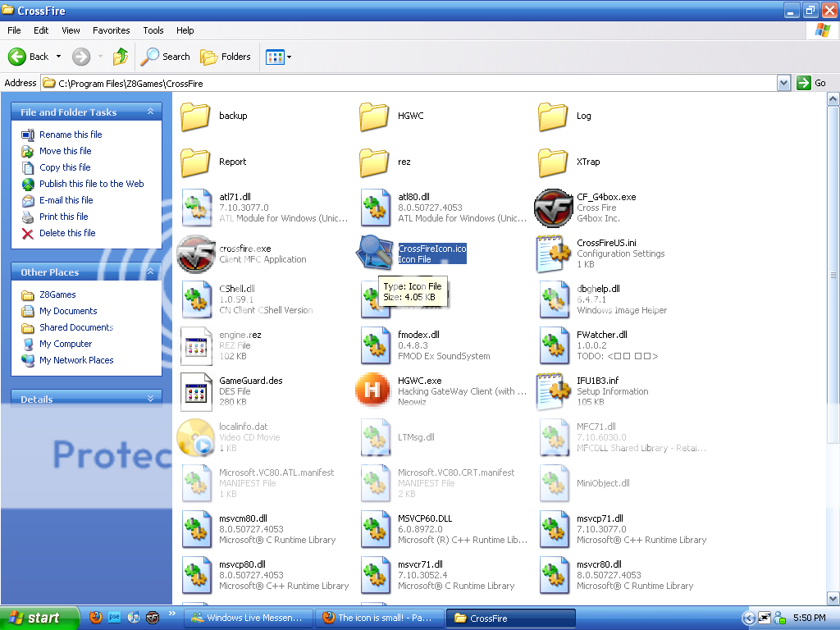Screen dimensions: 840x630
Task: Select the crossfire.exe application icon
Action: 195,253
